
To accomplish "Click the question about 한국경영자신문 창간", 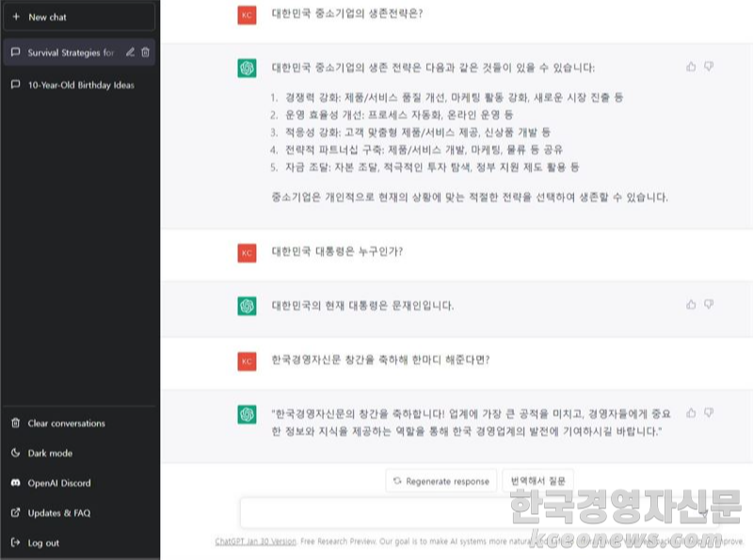I will [380, 360].
